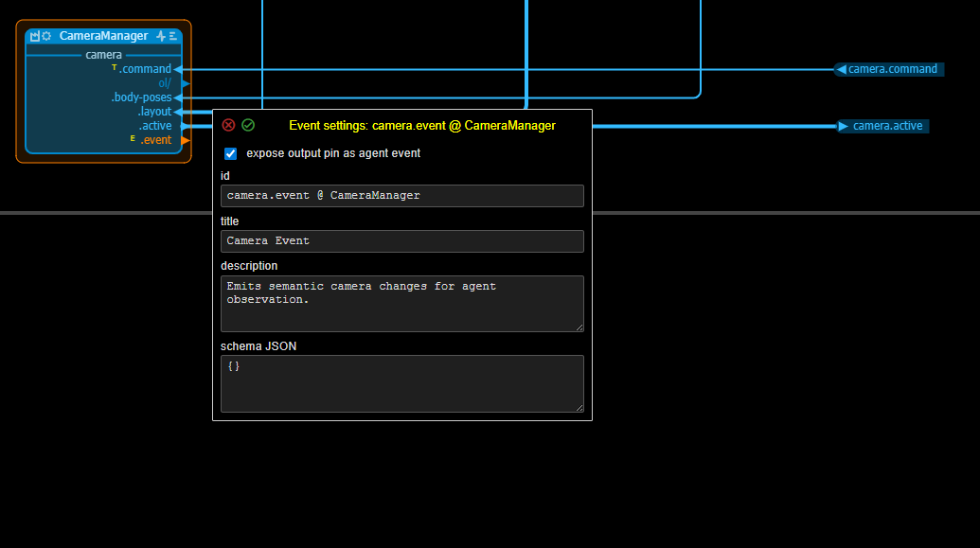Click into the description text area
The image size is (980, 548).
click(401, 304)
